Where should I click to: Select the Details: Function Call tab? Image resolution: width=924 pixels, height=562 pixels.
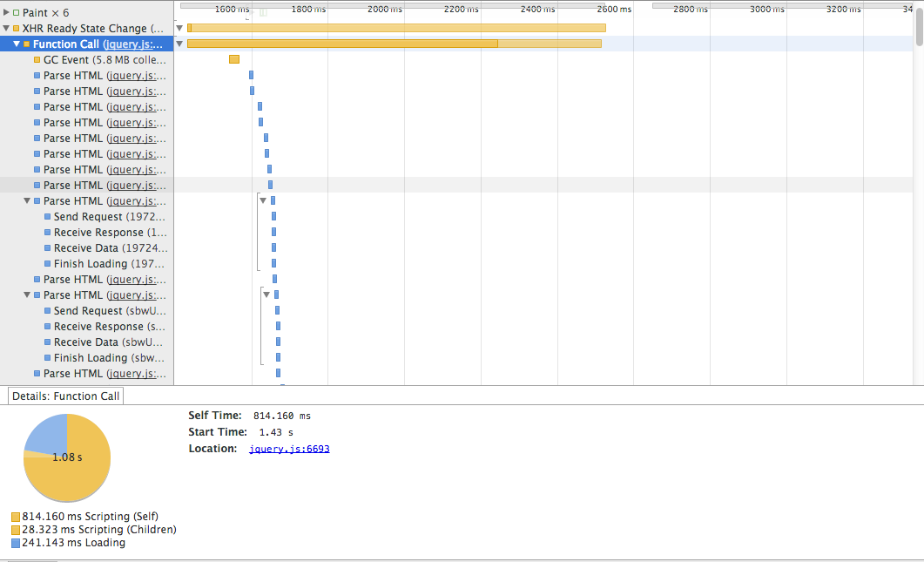pos(66,396)
